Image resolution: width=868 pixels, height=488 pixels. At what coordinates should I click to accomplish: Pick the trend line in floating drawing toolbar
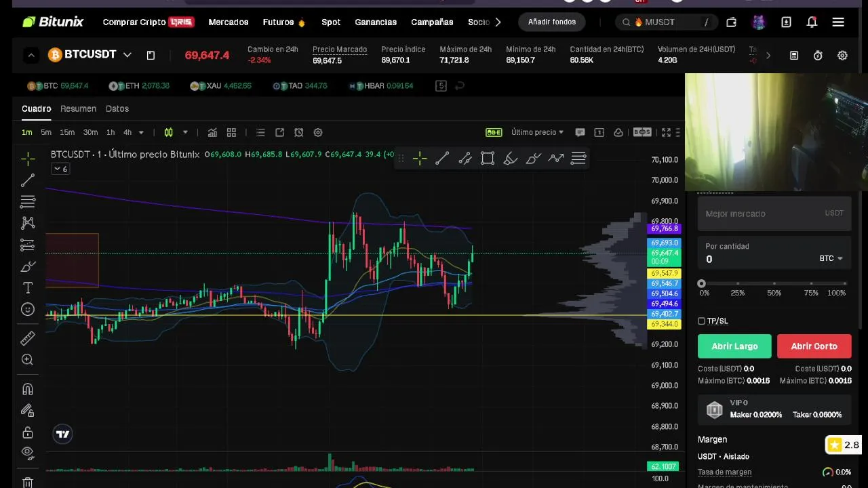tap(442, 159)
